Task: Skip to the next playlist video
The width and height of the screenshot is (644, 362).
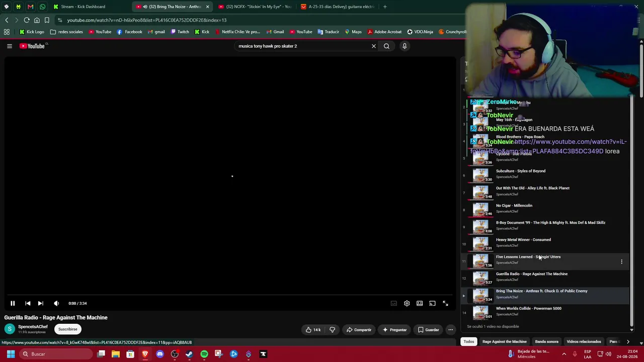Action: click(41, 303)
